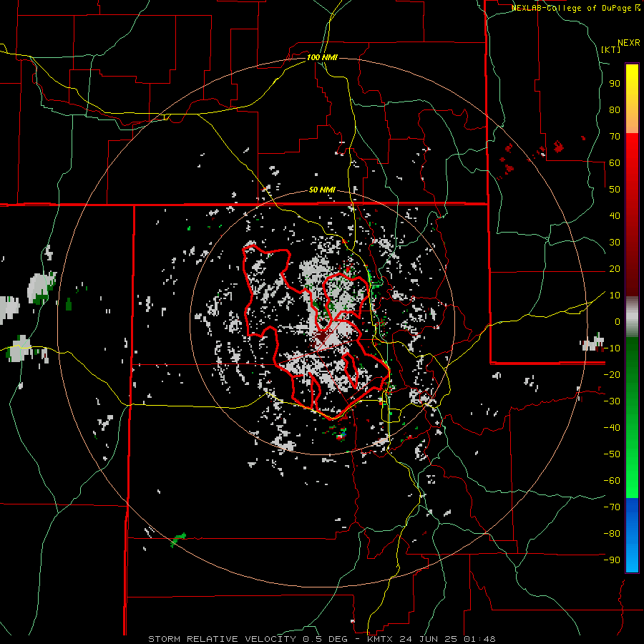
Task: Click the 40 value on velocity scale
Action: click(x=615, y=215)
